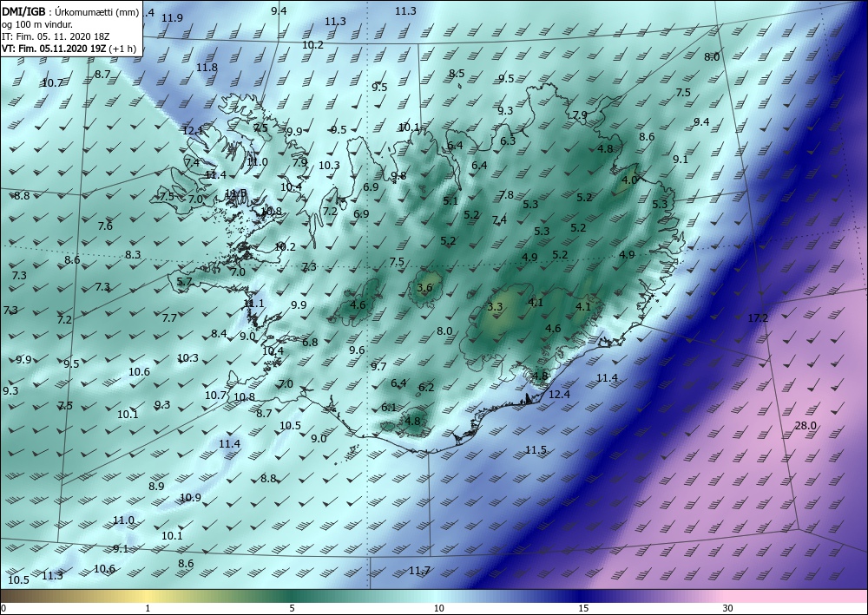Click the 8.5 value on the map

click(457, 74)
